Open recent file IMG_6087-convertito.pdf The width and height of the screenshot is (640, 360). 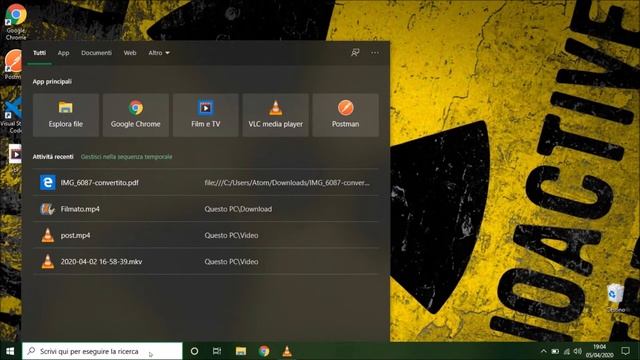pyautogui.click(x=206, y=182)
